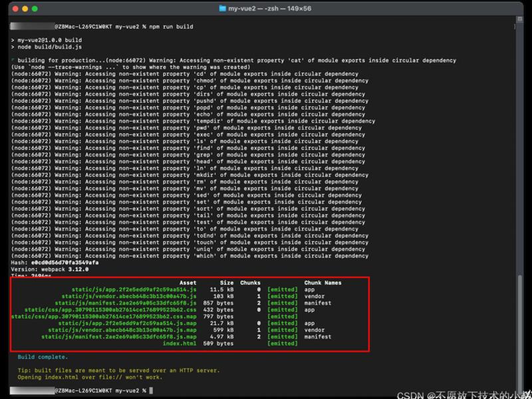Click the warning line mentioning property 'cat'

point(234,61)
